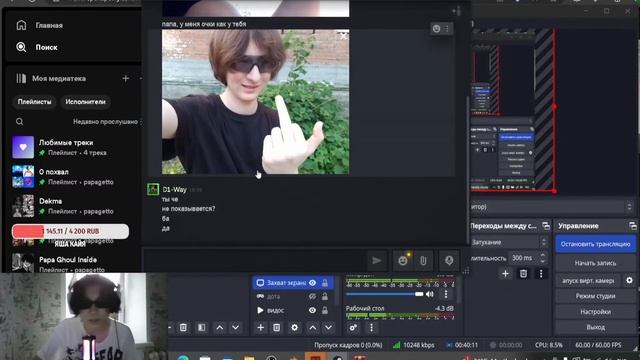The width and height of the screenshot is (640, 360).
Task: Open Поиск in Spotify sidebar
Action: click(x=37, y=47)
